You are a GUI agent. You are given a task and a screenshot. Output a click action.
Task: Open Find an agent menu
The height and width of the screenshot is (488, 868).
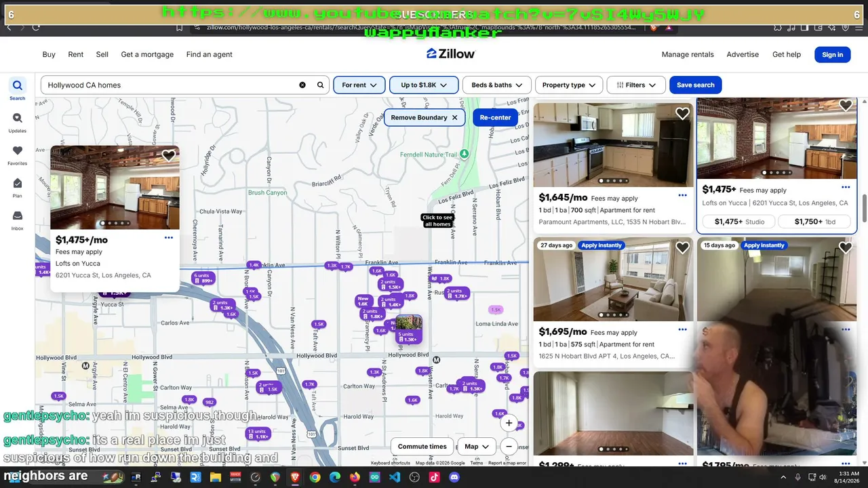[x=210, y=54]
